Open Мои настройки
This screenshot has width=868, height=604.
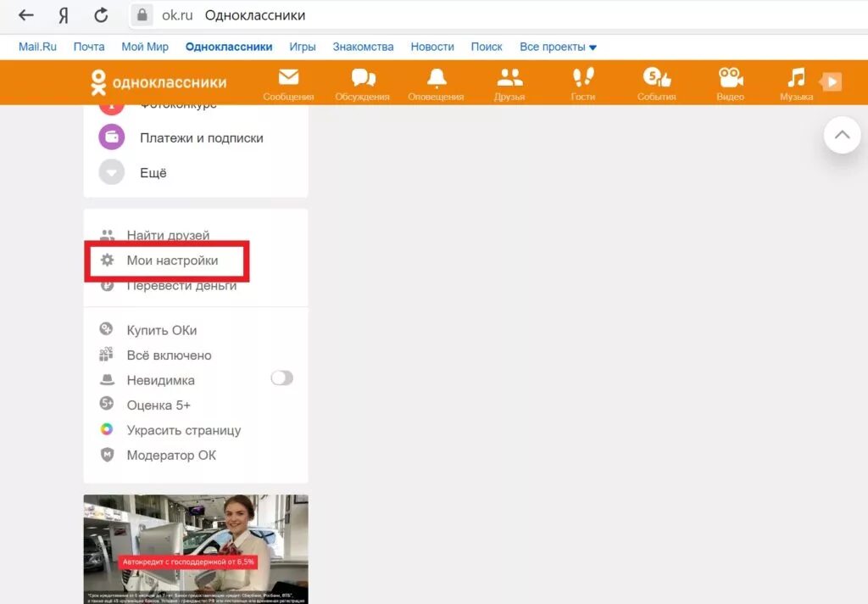point(172,260)
